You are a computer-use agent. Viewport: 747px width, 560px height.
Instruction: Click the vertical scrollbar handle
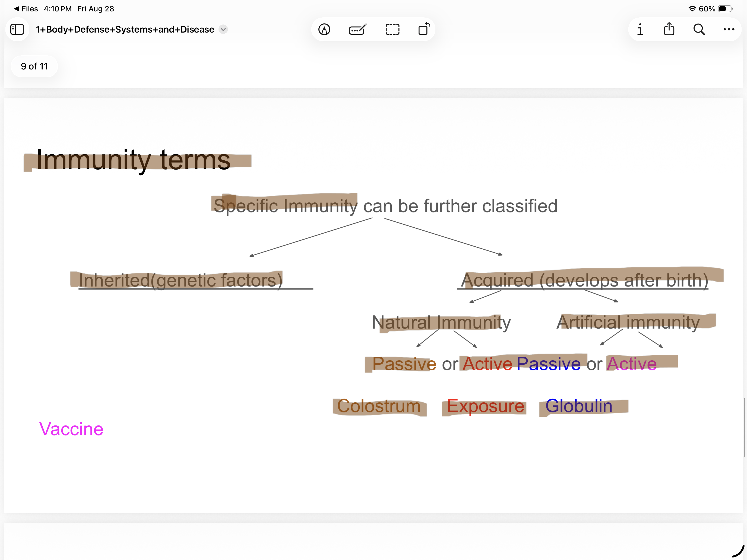[x=744, y=427]
